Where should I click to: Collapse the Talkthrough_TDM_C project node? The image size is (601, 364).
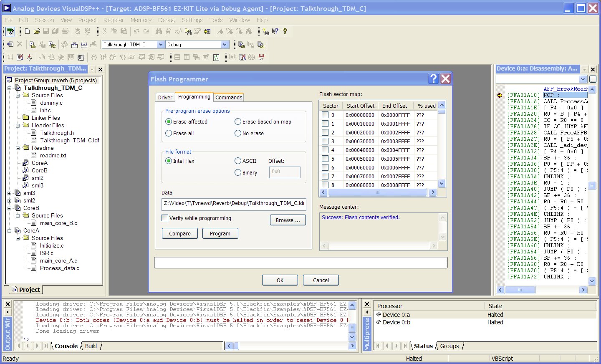10,88
